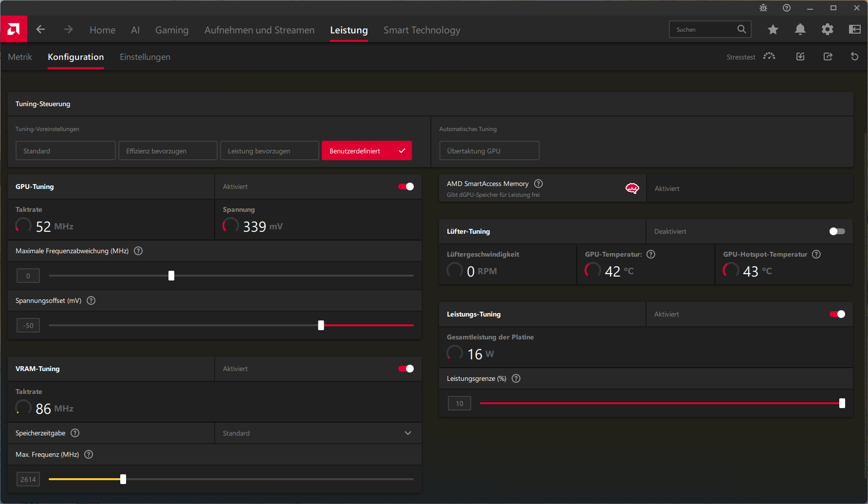Disable the Leistungs-Tuning toggle
Image resolution: width=868 pixels, height=504 pixels.
pos(837,314)
